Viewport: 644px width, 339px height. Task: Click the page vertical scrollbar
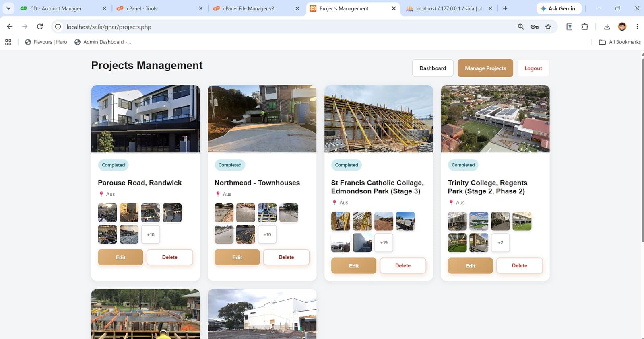[642, 151]
